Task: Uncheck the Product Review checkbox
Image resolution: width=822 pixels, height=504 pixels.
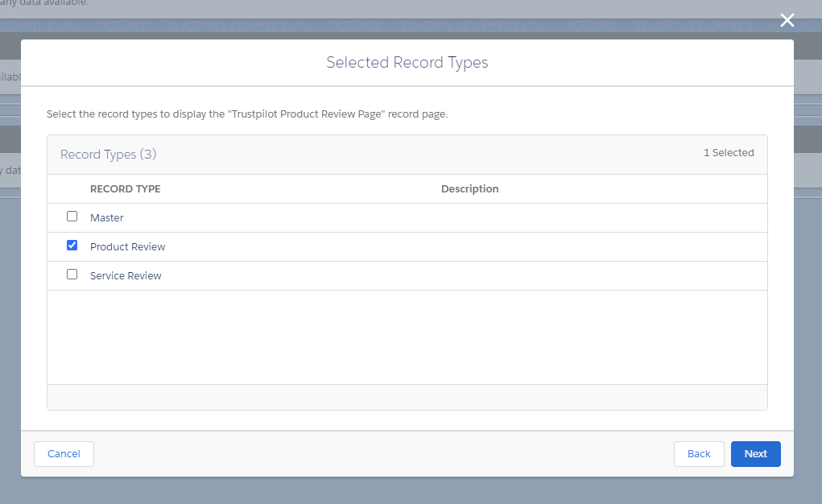Action: (x=72, y=245)
